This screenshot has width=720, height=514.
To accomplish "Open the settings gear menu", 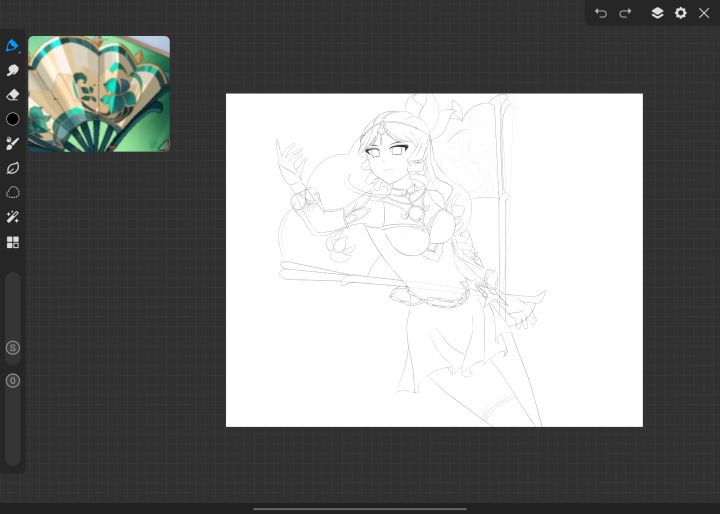I will click(681, 13).
